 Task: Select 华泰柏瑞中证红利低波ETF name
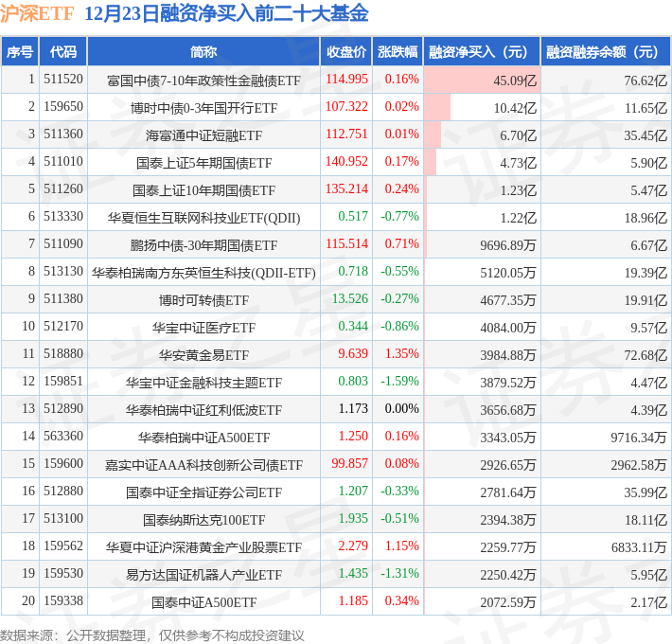(x=203, y=410)
